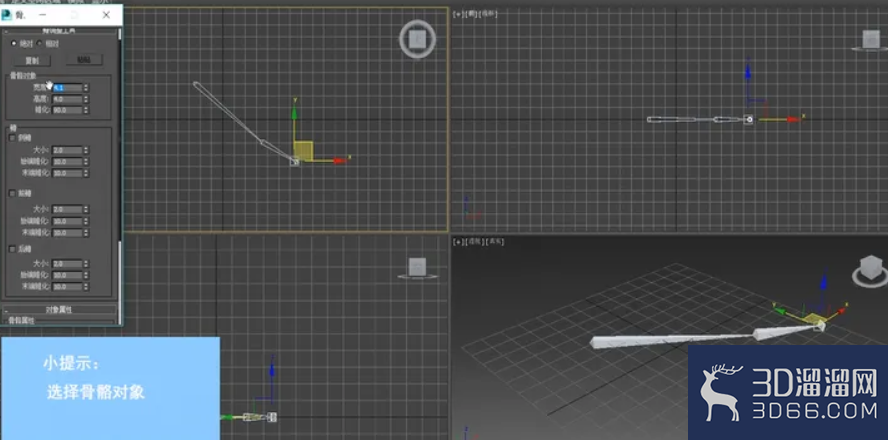Enable the 后鳍 checkbox

pyautogui.click(x=12, y=249)
